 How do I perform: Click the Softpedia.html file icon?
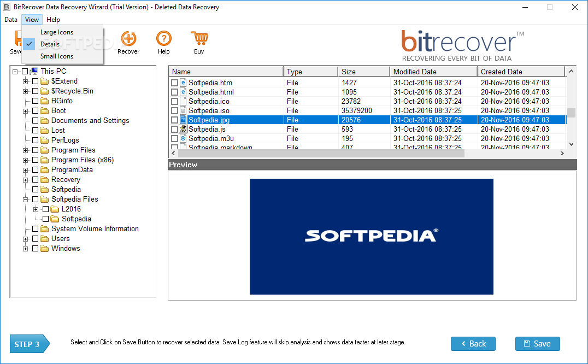tap(183, 92)
